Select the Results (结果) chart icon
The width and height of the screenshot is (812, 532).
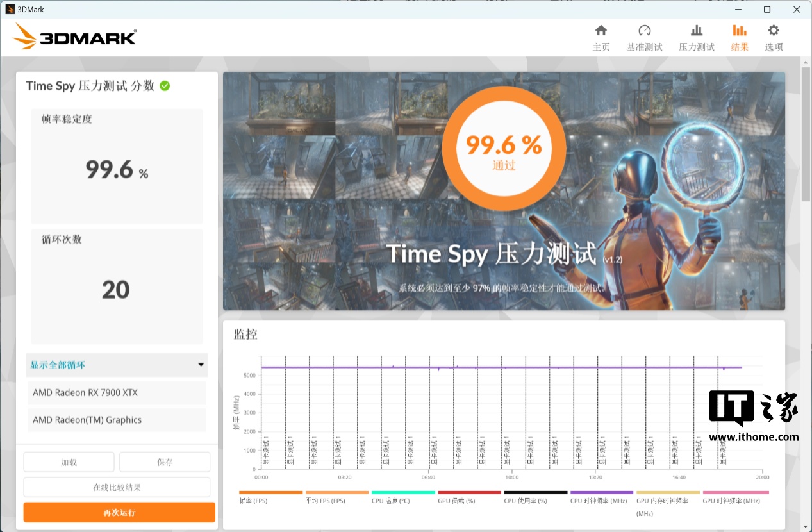(x=739, y=31)
